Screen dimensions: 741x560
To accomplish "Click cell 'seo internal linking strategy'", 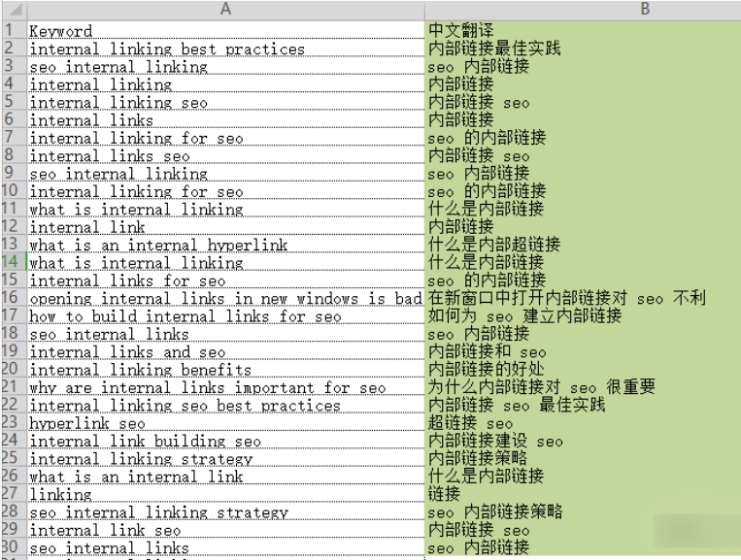I will pyautogui.click(x=225, y=511).
